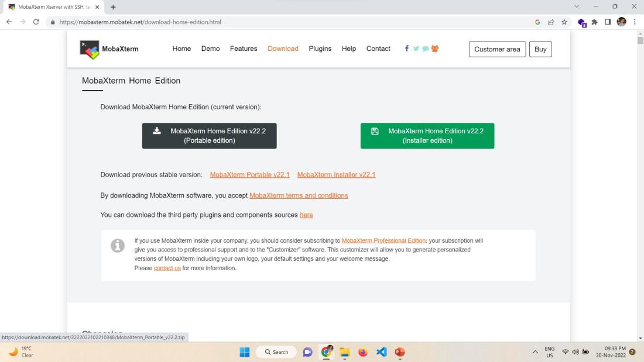Click the orange group icon in navbar
The height and width of the screenshot is (362, 644).
pyautogui.click(x=435, y=49)
